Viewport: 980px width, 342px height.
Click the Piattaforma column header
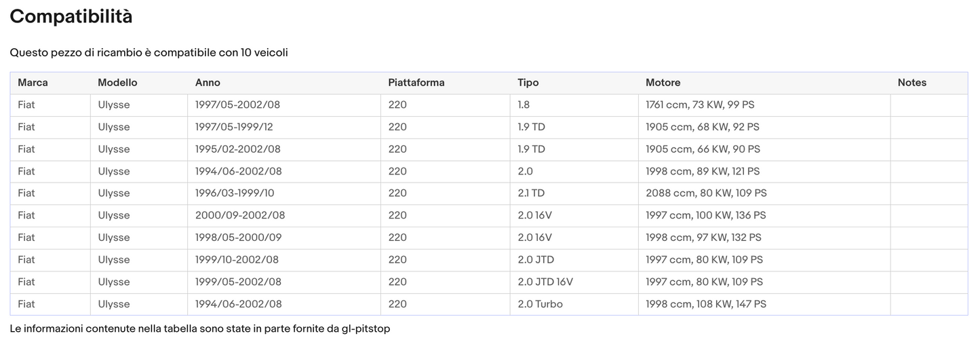pos(416,83)
